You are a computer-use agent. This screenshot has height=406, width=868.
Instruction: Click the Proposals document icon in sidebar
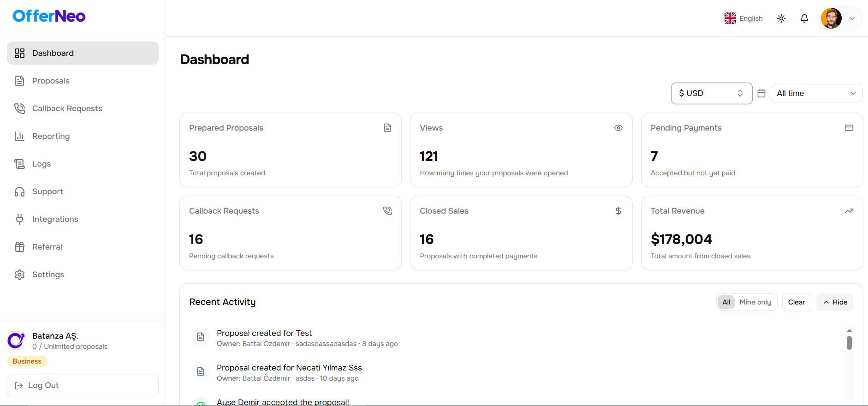pos(19,81)
